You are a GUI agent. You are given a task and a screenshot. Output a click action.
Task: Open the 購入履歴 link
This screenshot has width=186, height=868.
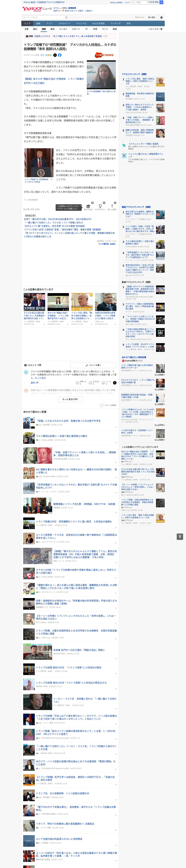[x=152, y=18]
